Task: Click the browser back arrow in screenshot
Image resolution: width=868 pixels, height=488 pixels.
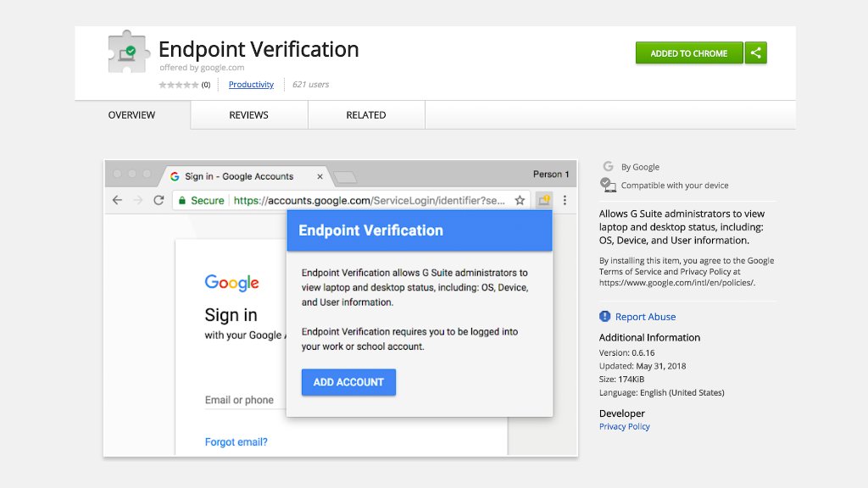Action: 117,200
